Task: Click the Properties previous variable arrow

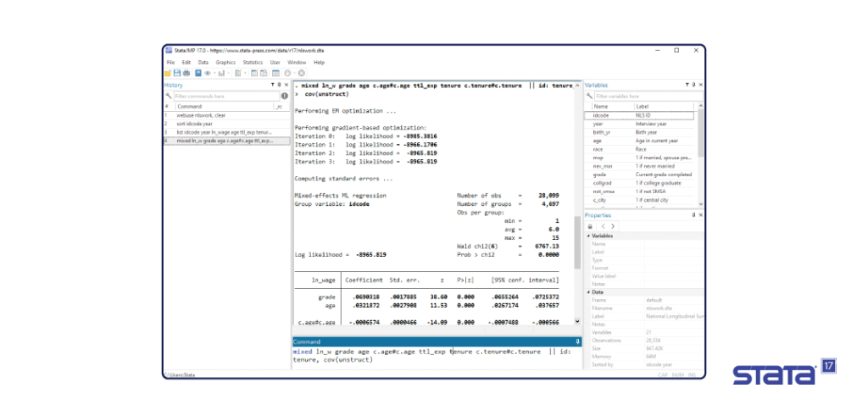Action: pyautogui.click(x=603, y=226)
